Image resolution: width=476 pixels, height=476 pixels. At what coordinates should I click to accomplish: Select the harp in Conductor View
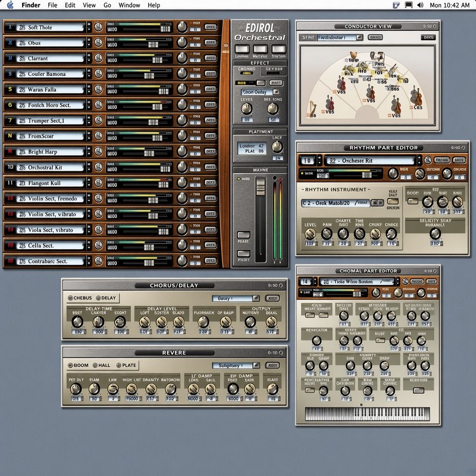pos(312,108)
